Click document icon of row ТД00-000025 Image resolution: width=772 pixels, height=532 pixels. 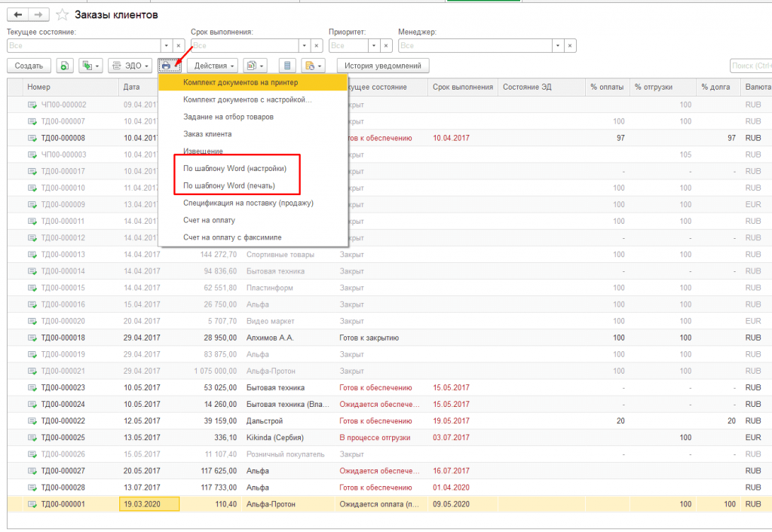[x=32, y=438]
